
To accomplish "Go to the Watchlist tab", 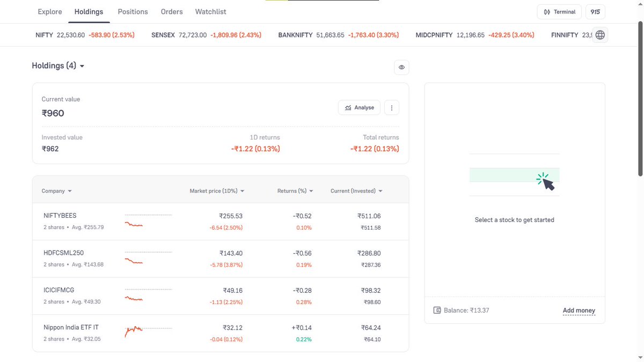I will pos(210,11).
